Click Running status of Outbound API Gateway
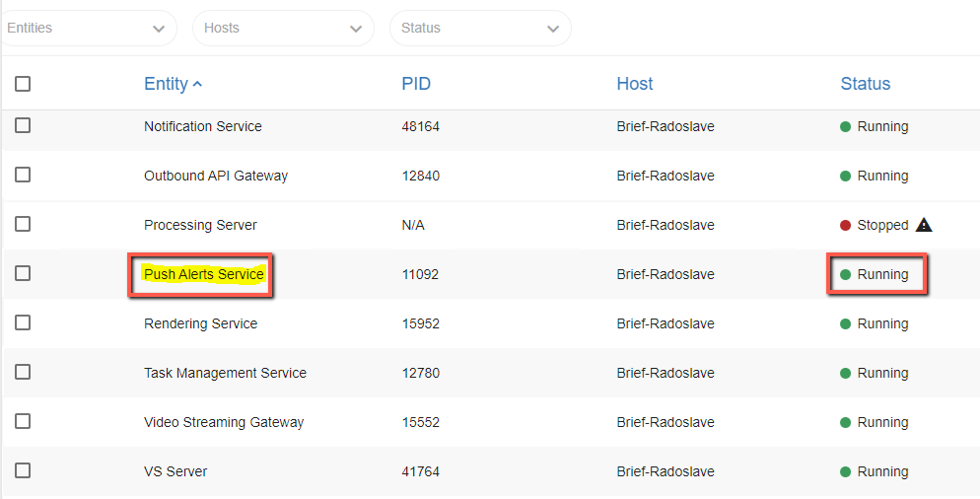The image size is (980, 499). coord(882,176)
